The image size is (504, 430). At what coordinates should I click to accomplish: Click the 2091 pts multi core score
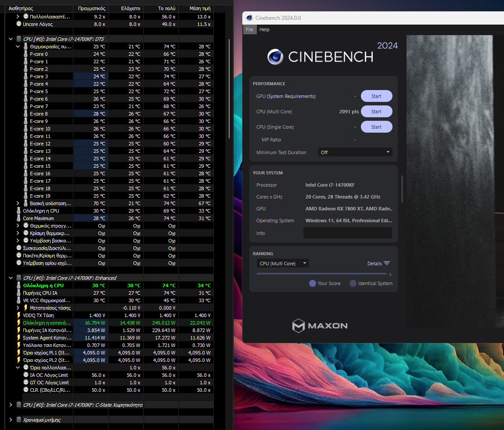tap(349, 112)
